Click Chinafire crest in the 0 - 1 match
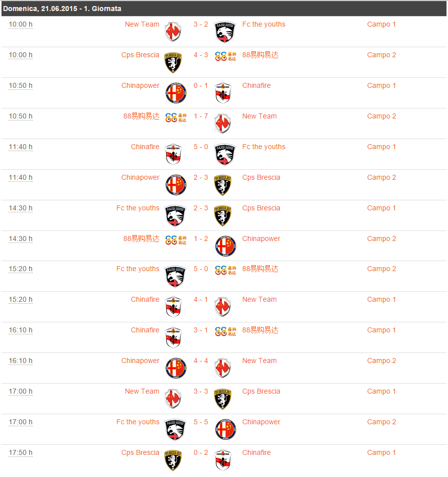This screenshot has height=477, width=448. pyautogui.click(x=223, y=93)
